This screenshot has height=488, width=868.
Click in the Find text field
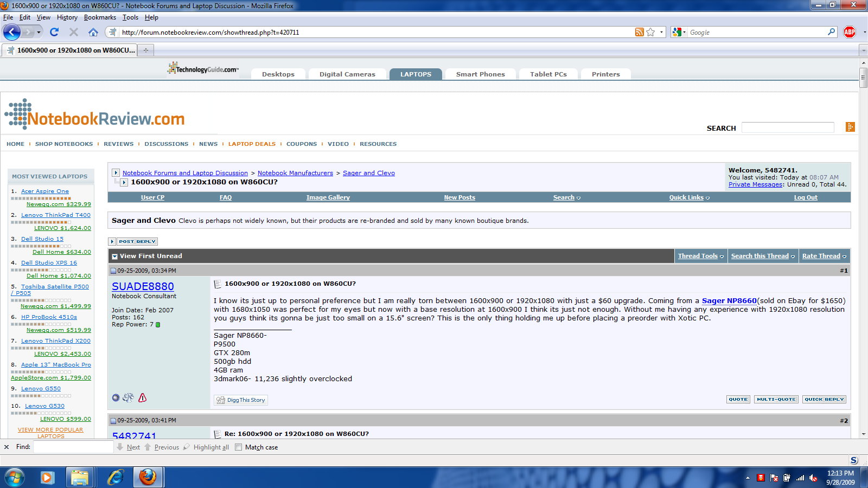tap(73, 447)
